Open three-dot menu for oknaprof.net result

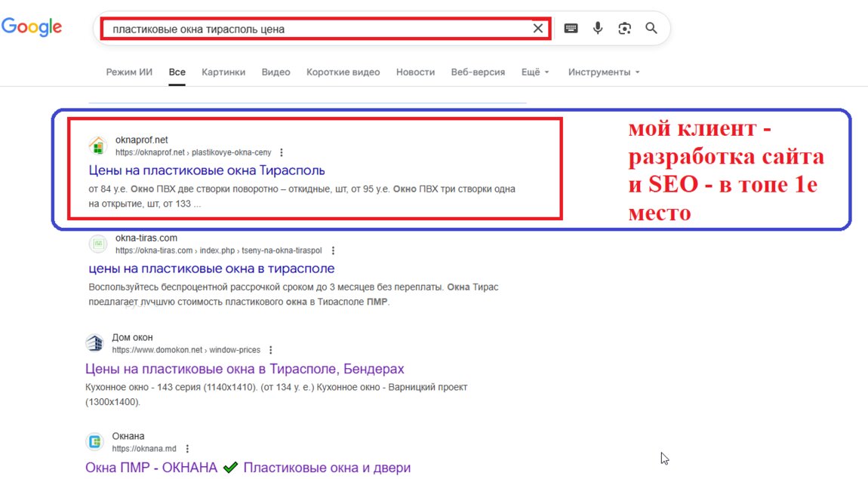pyautogui.click(x=282, y=152)
